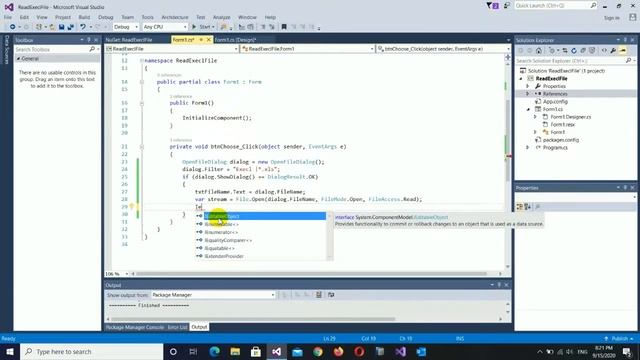The width and height of the screenshot is (640, 360).
Task: Click the feedback icon next to Quick Launch
Action: click(507, 6)
